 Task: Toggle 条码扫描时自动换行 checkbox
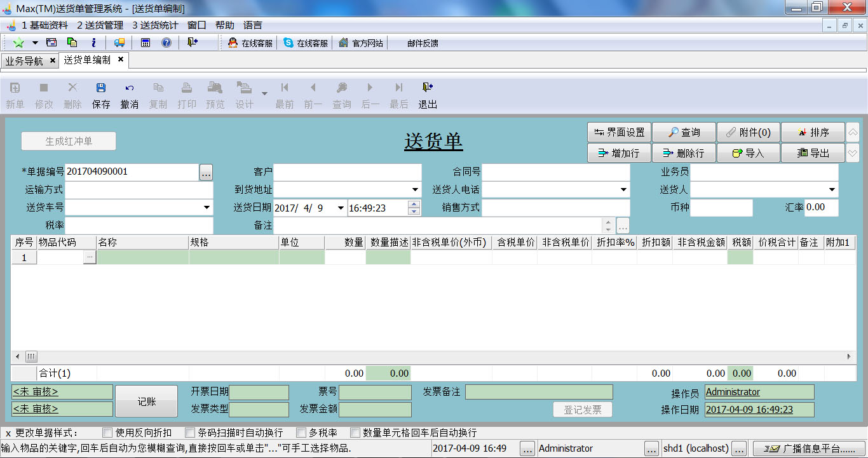(189, 433)
